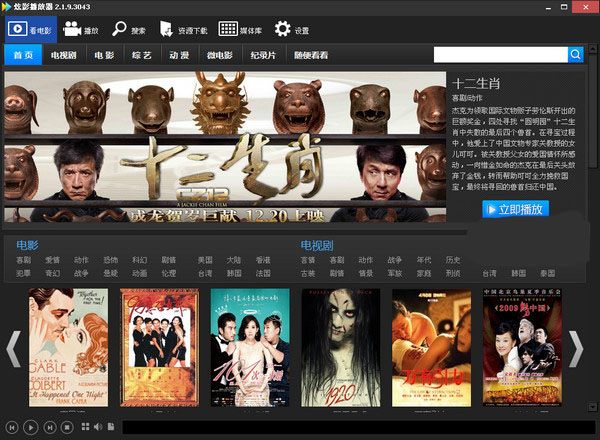The image size is (600, 440).
Task: Filter movies by 悬疑 genre
Action: point(111,273)
